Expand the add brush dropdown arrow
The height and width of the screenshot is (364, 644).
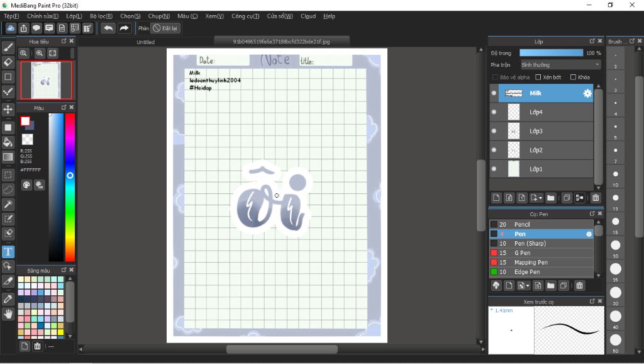(528, 286)
